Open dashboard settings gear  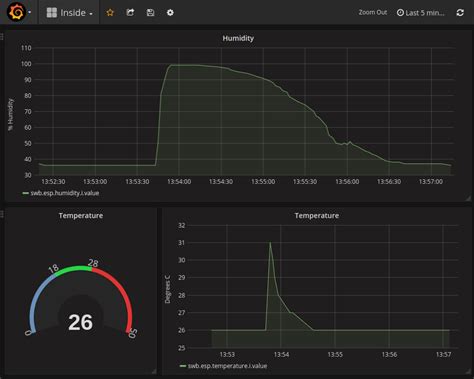point(170,13)
